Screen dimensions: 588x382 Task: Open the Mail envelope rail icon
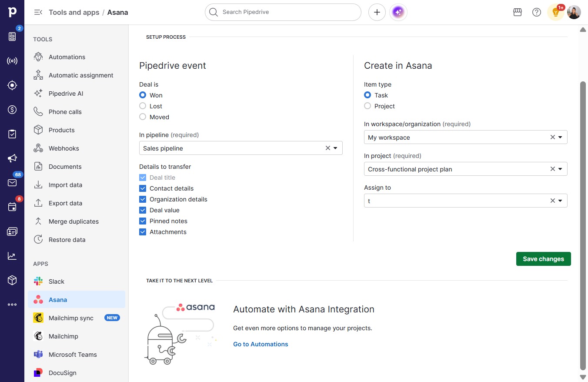pos(12,183)
